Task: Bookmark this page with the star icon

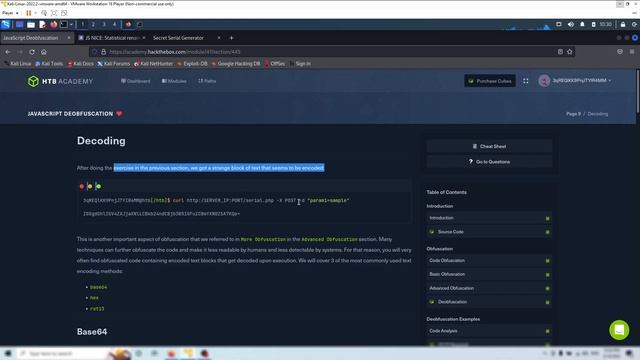Action: tap(569, 52)
